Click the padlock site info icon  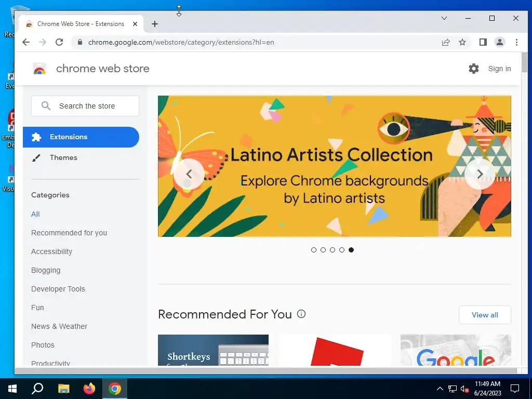coord(79,42)
